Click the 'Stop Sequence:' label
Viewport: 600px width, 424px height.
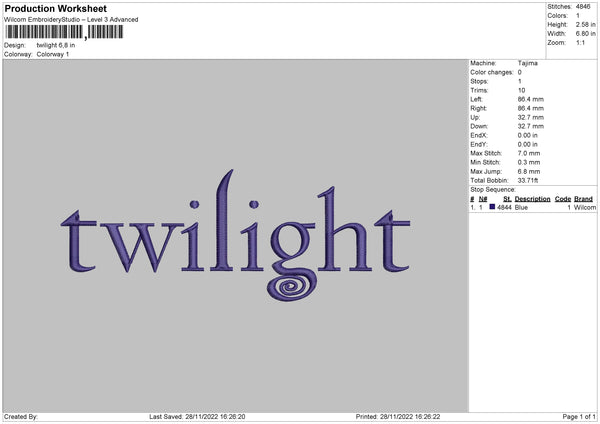[x=493, y=190]
